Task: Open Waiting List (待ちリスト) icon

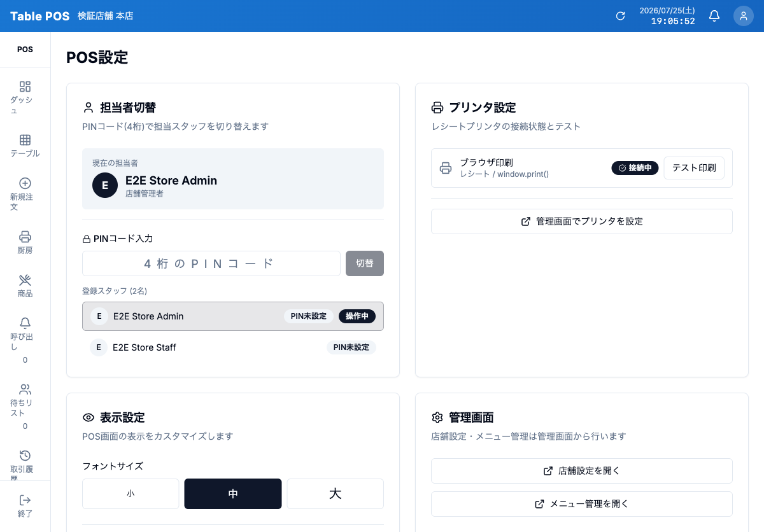Action: tap(25, 389)
